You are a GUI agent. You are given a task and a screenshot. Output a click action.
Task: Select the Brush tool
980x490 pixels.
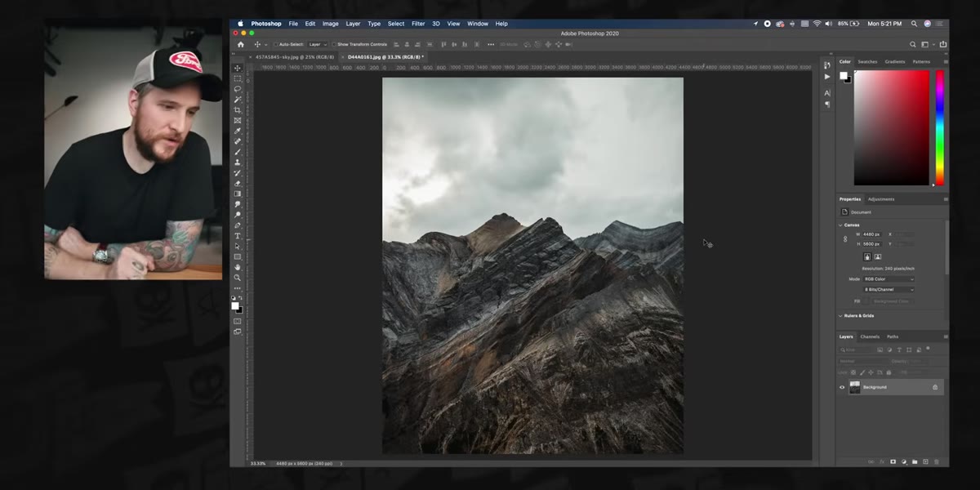tap(238, 152)
